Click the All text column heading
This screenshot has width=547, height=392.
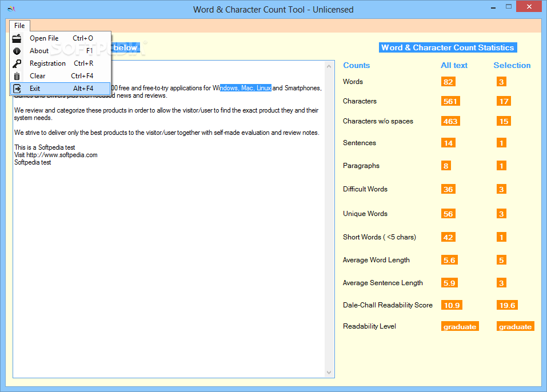tap(454, 65)
